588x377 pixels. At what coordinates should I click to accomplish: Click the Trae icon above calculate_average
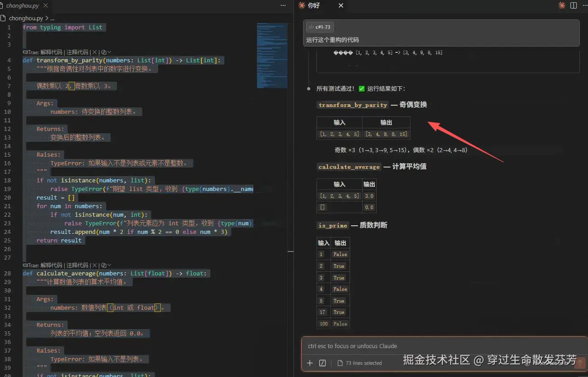[25, 265]
